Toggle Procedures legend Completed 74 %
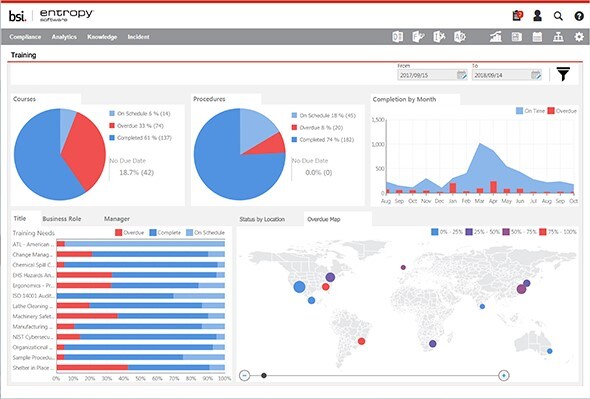The height and width of the screenshot is (399, 590). [x=323, y=140]
